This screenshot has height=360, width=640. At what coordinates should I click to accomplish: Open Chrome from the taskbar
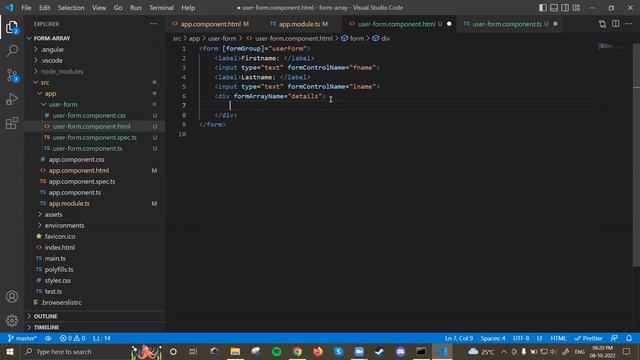point(297,352)
